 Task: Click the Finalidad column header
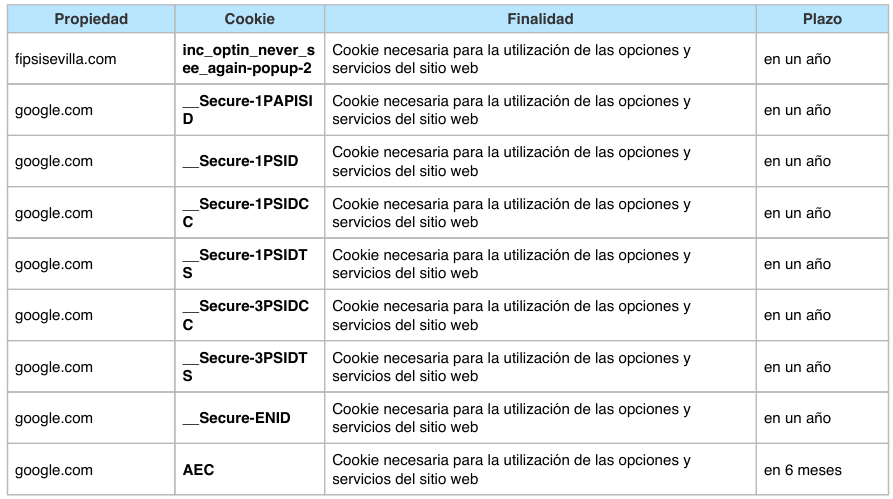point(540,19)
